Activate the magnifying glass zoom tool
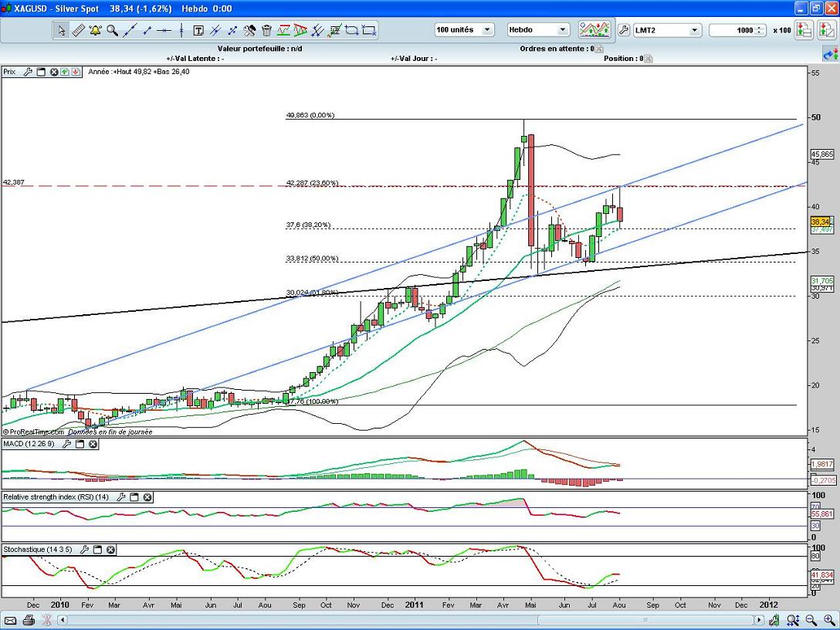Viewport: 840px width, 630px height. [112, 30]
